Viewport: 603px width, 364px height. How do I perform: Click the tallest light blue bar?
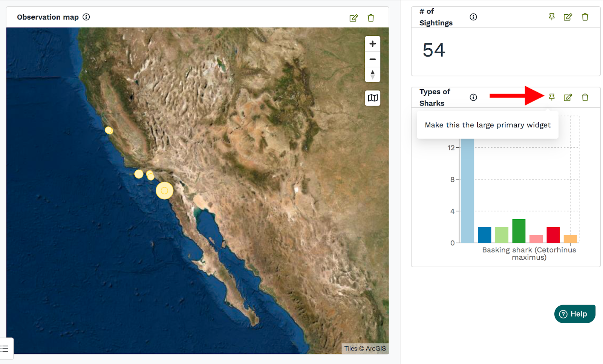(467, 192)
